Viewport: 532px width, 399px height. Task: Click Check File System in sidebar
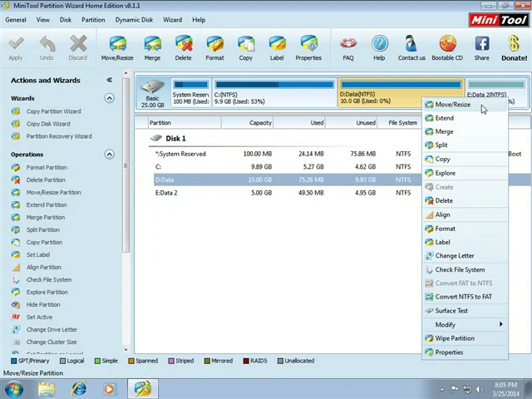48,280
